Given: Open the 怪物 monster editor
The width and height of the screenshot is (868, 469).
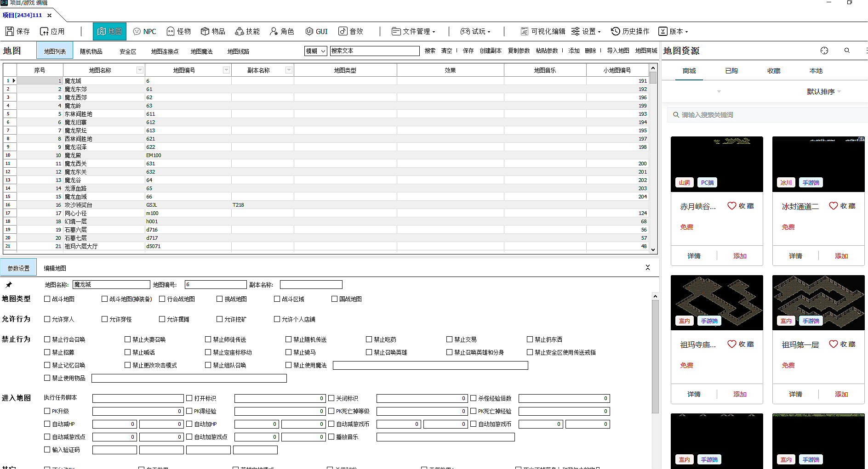Looking at the screenshot, I should (171, 31).
